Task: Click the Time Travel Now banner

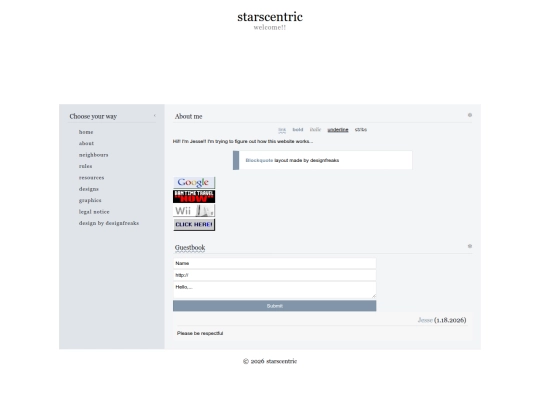Action: point(194,196)
